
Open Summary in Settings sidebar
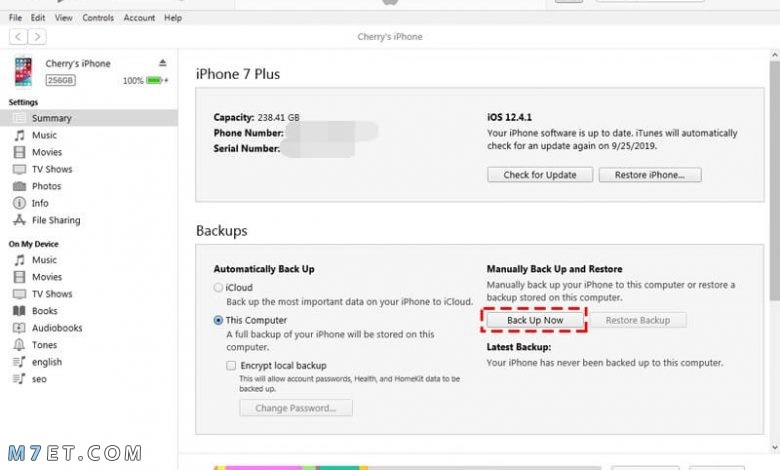tap(89, 118)
